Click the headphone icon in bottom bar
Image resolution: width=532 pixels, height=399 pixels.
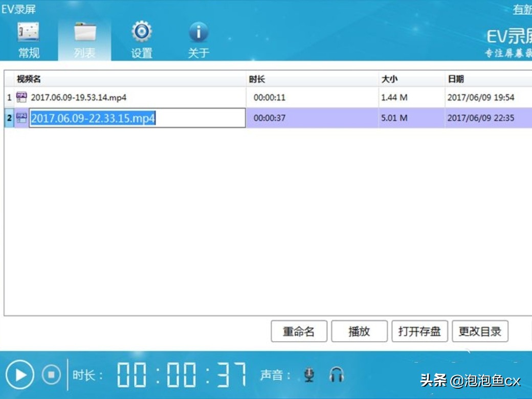[x=337, y=375]
